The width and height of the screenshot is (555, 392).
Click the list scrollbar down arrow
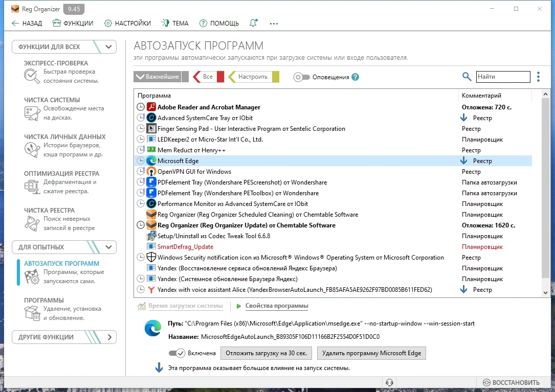tap(545, 292)
